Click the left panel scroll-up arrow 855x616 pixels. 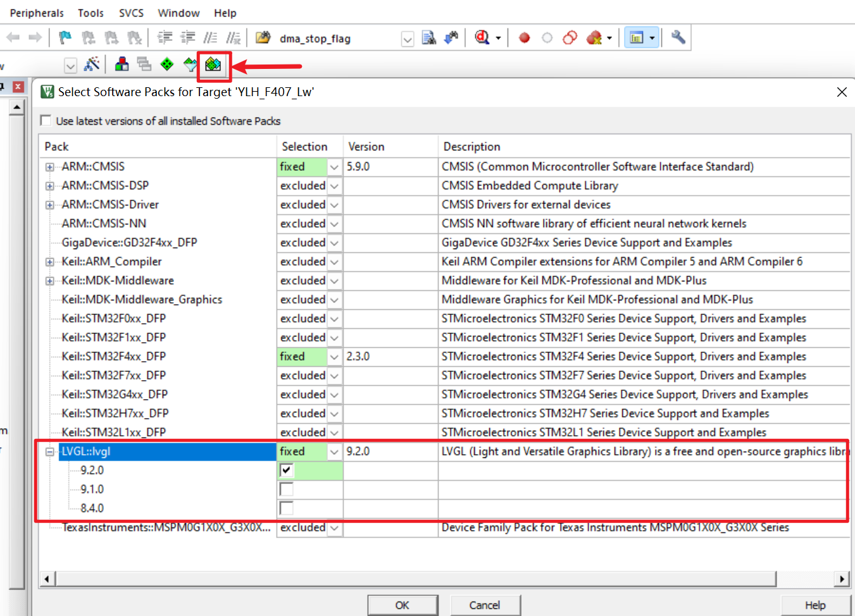pos(17,107)
